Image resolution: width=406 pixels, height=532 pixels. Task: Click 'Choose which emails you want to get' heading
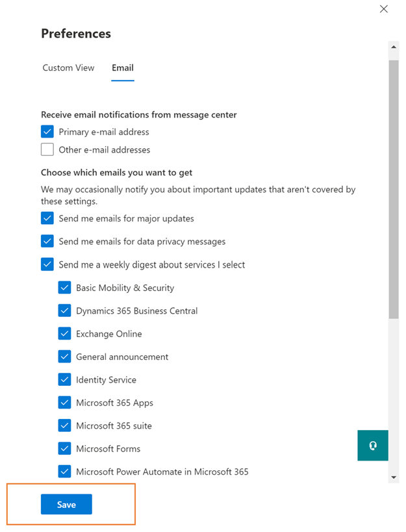point(116,172)
